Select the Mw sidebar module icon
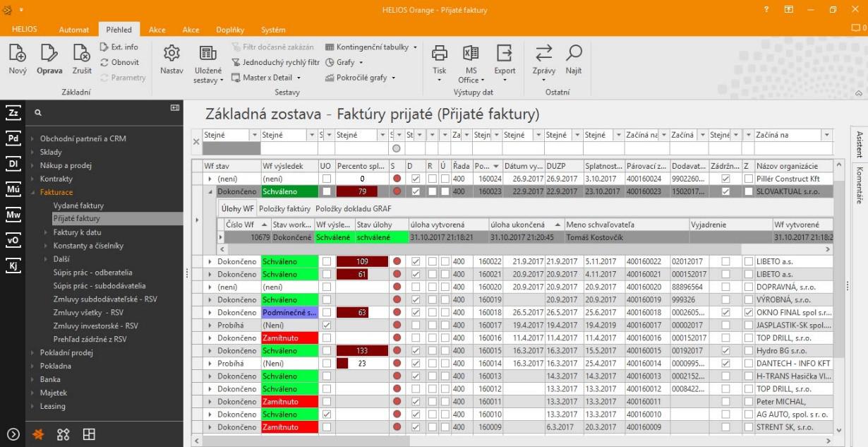The image size is (868, 447). point(13,215)
